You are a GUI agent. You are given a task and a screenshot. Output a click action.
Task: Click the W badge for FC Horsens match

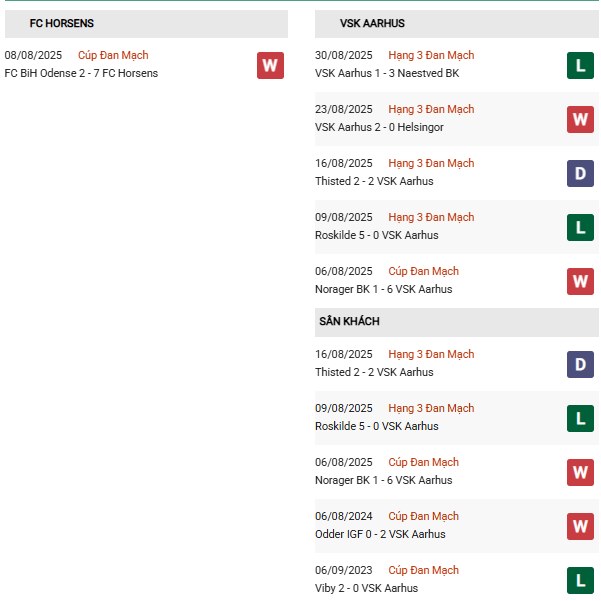270,65
